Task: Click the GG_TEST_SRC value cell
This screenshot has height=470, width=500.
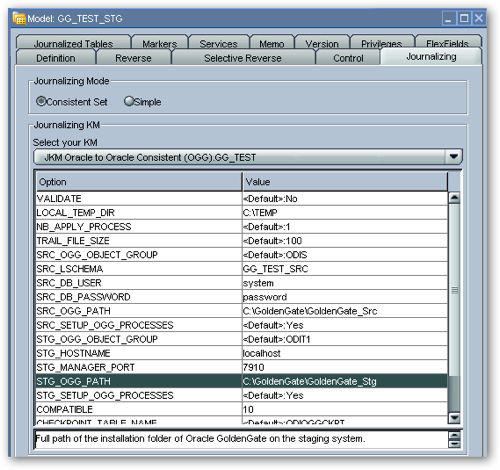Action: coord(345,269)
